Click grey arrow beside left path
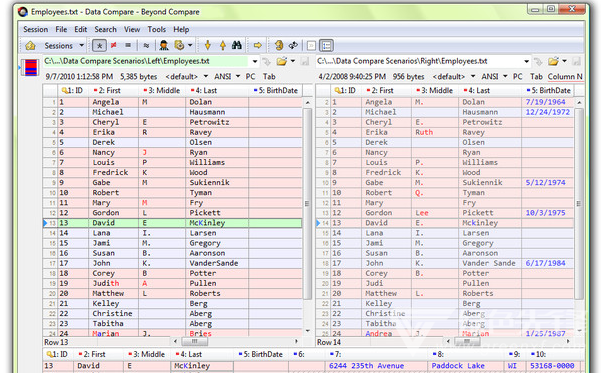This screenshot has width=604, height=373. click(x=266, y=62)
